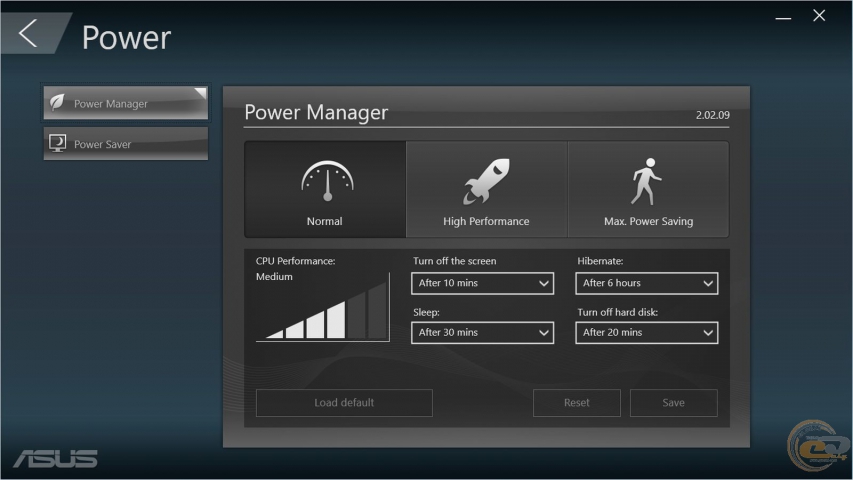This screenshot has height=480, width=853.
Task: Open the Sleep dropdown
Action: pyautogui.click(x=483, y=333)
